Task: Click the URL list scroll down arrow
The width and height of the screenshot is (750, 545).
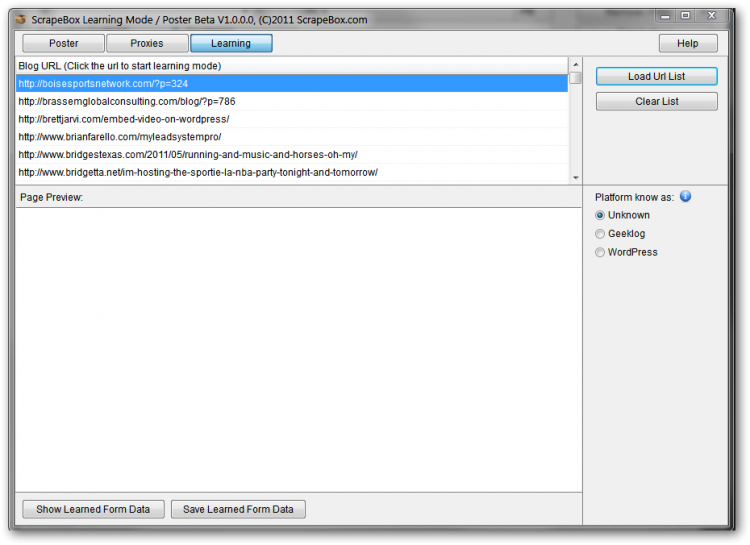Action: pos(576,178)
